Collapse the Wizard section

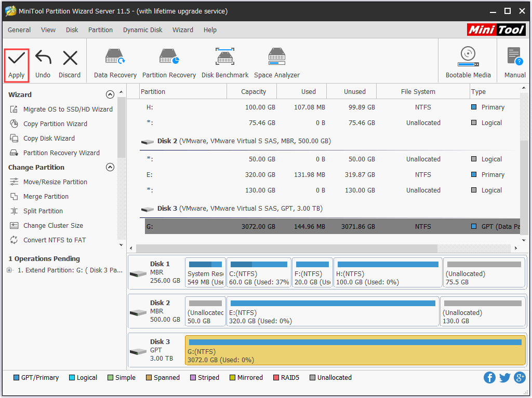[x=110, y=94]
